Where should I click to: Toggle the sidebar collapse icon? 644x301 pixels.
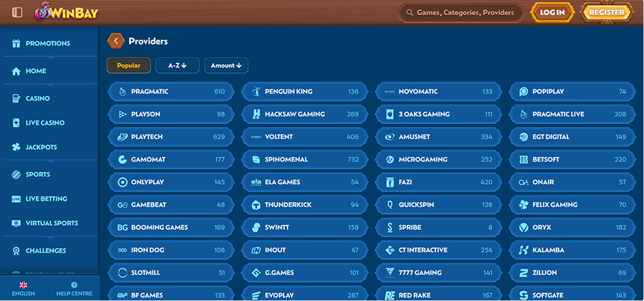click(17, 13)
